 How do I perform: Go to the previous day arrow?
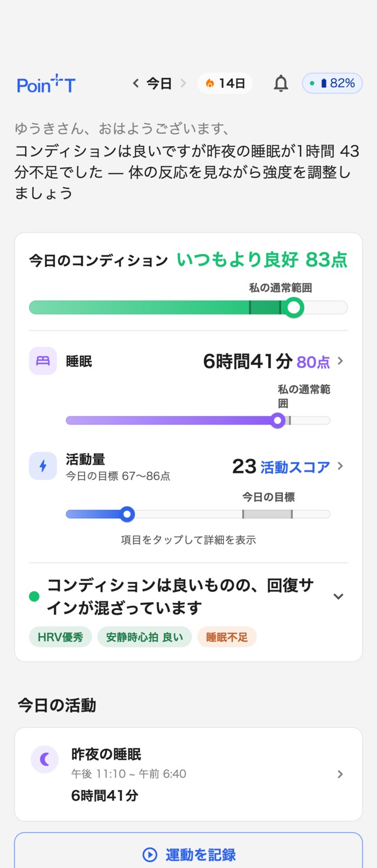[136, 83]
